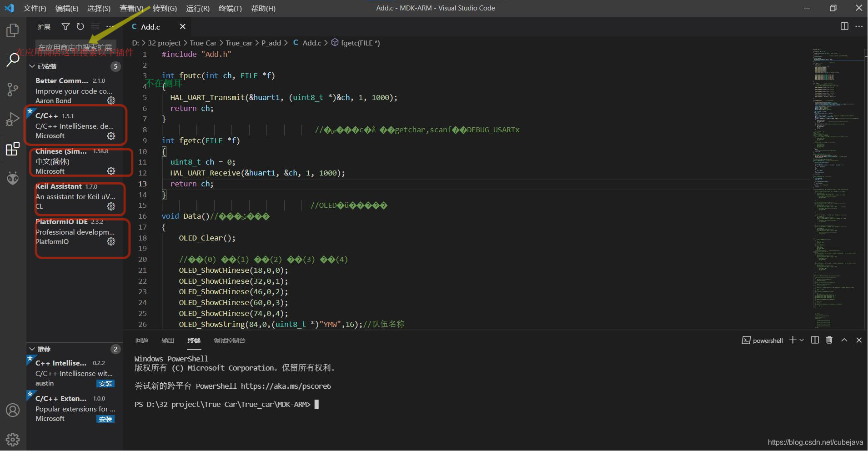Clear extensions search results icon

(x=95, y=26)
